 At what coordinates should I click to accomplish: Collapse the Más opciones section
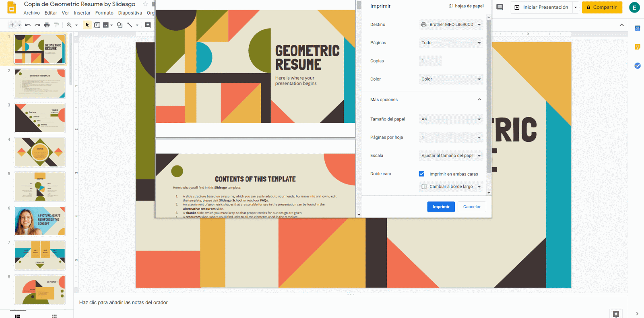click(479, 99)
